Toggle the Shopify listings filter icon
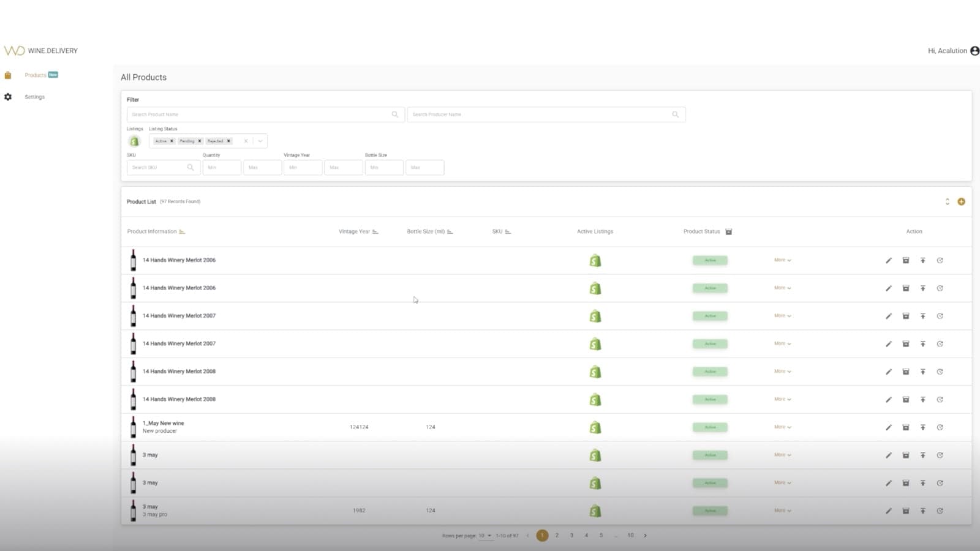980x551 pixels. [134, 141]
